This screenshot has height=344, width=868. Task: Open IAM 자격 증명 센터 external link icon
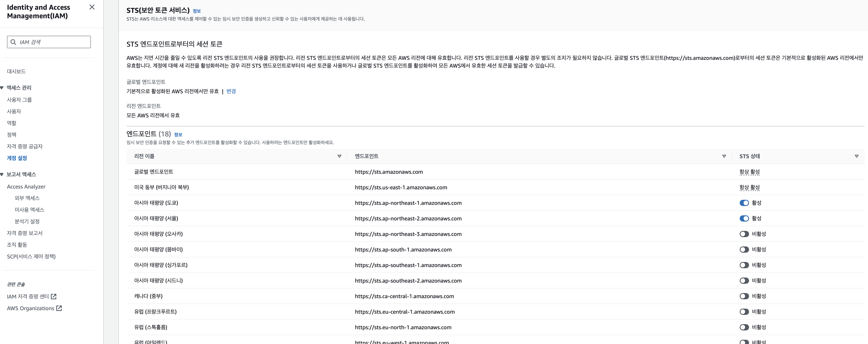click(x=54, y=296)
